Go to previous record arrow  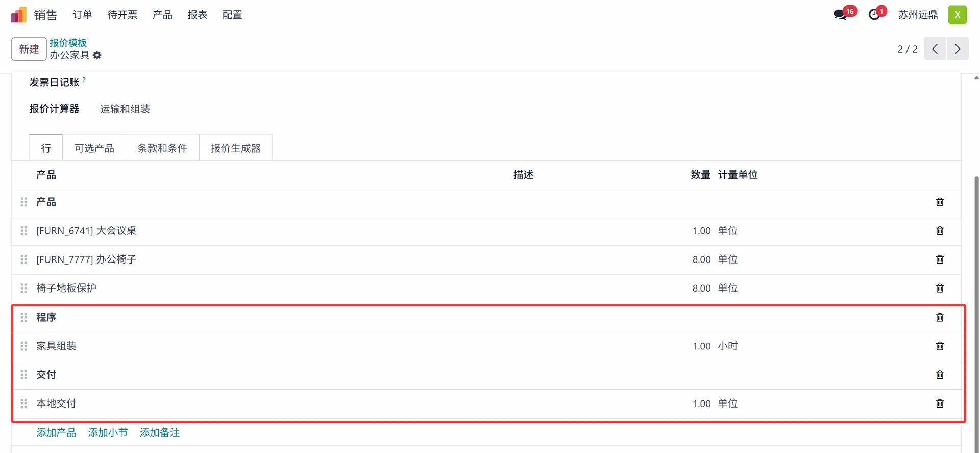pyautogui.click(x=935, y=49)
